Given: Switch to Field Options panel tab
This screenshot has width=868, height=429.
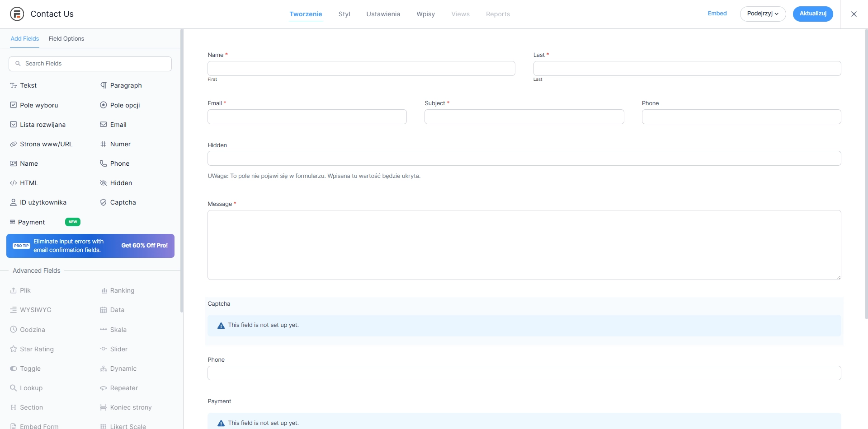Looking at the screenshot, I should coord(66,39).
